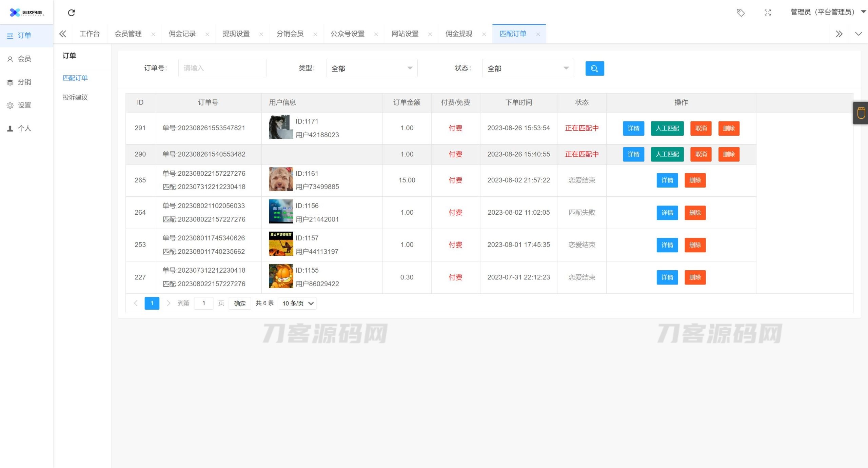868x468 pixels.
Task: Toggle fullscreen mode icon
Action: (x=768, y=13)
